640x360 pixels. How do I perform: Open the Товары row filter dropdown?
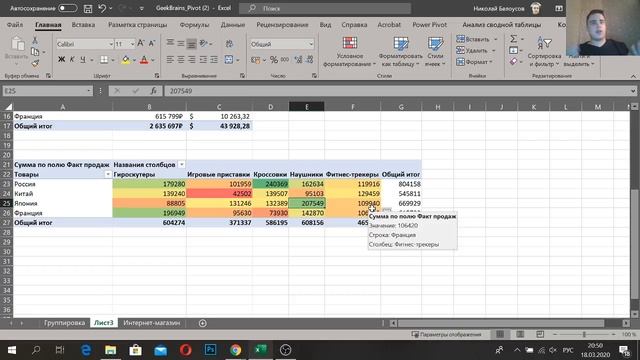108,174
